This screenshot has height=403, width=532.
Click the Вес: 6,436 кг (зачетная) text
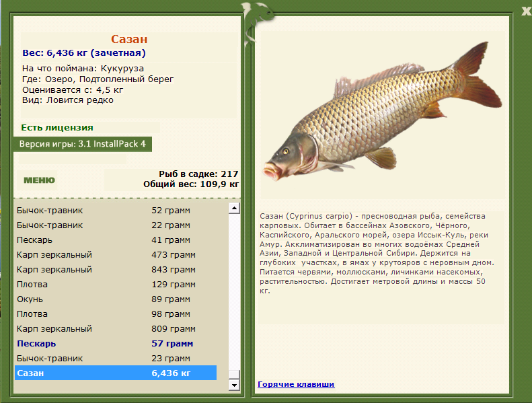pos(84,53)
